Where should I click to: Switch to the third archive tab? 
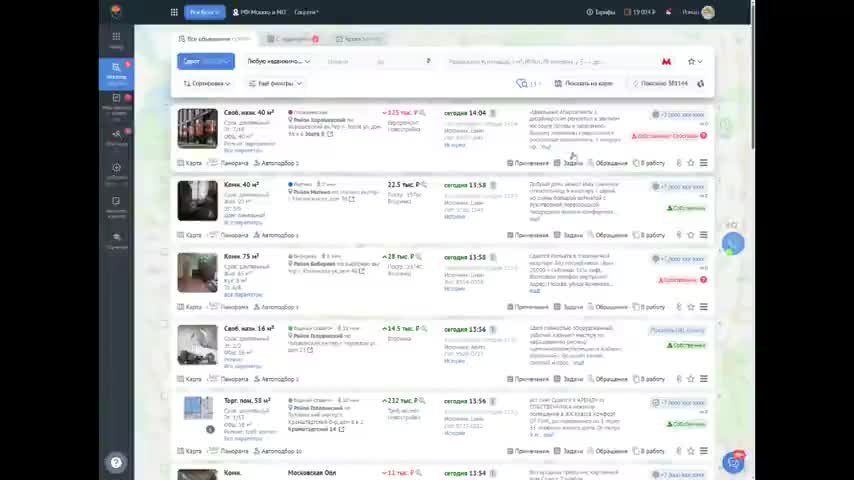click(359, 39)
